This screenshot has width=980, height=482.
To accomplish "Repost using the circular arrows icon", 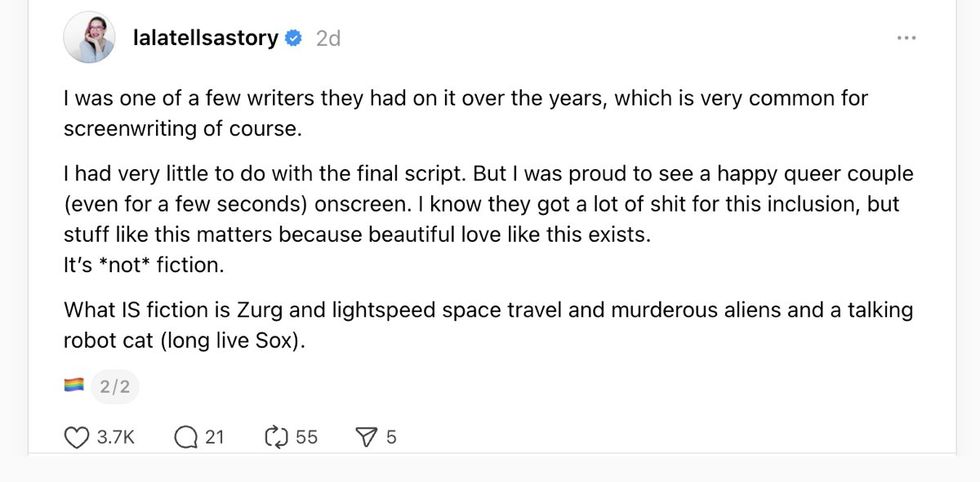I will 275,437.
